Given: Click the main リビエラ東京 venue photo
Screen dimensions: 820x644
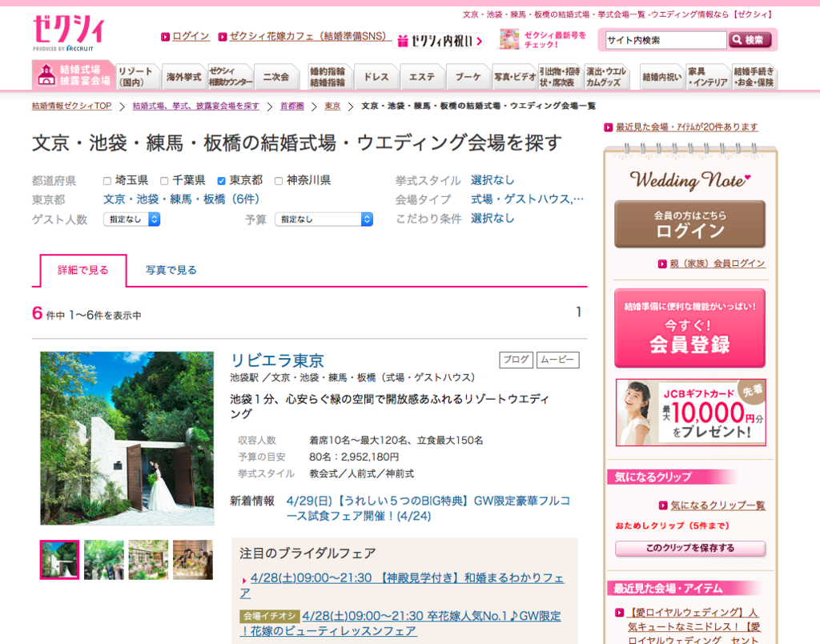Looking at the screenshot, I should pyautogui.click(x=127, y=438).
